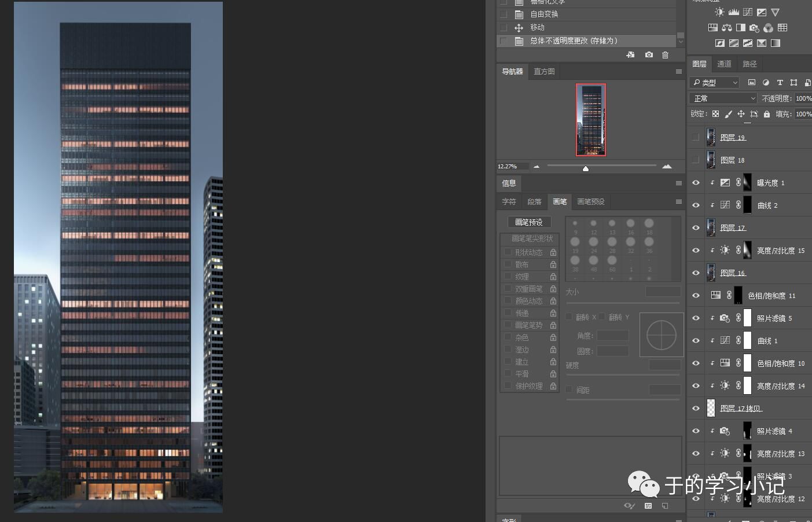
Task: Switch to the 路径 tab
Action: pyautogui.click(x=749, y=64)
